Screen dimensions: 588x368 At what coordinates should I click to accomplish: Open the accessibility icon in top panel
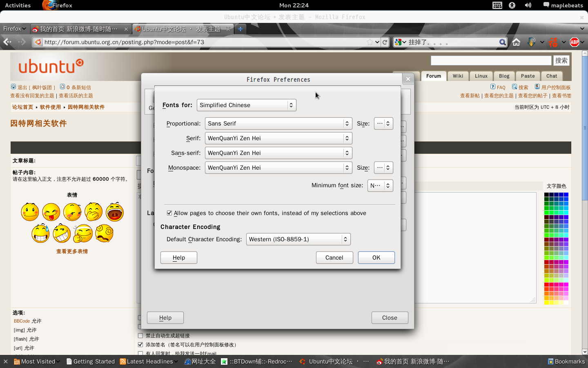(x=512, y=5)
